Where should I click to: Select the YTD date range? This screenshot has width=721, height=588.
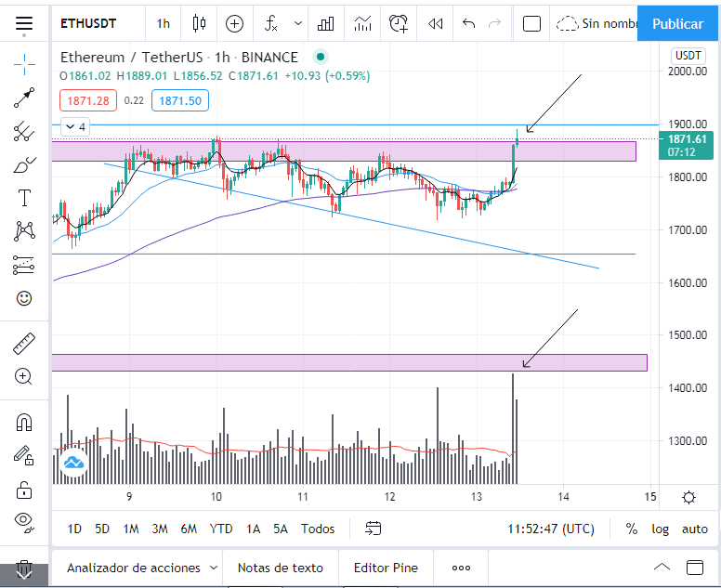[221, 529]
